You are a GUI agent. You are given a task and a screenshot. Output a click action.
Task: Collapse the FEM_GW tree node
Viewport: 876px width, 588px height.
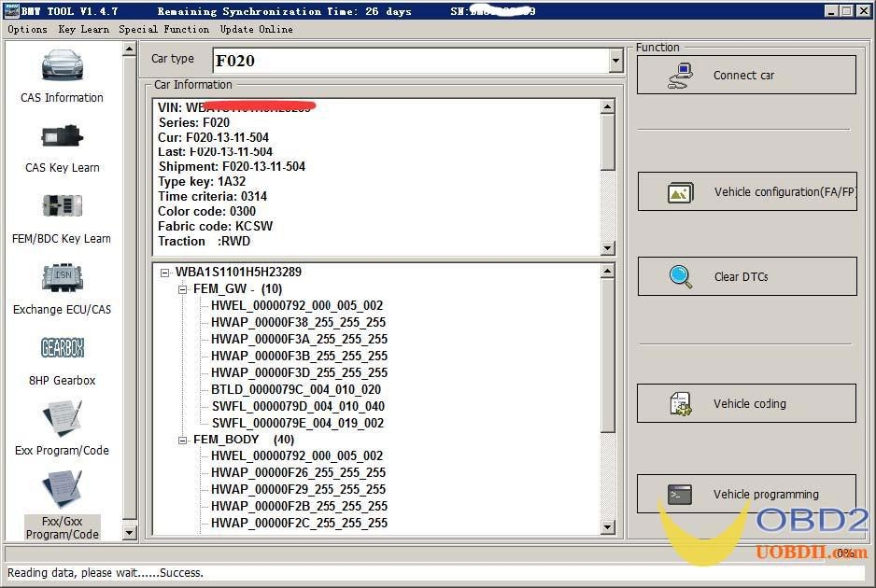click(x=181, y=289)
